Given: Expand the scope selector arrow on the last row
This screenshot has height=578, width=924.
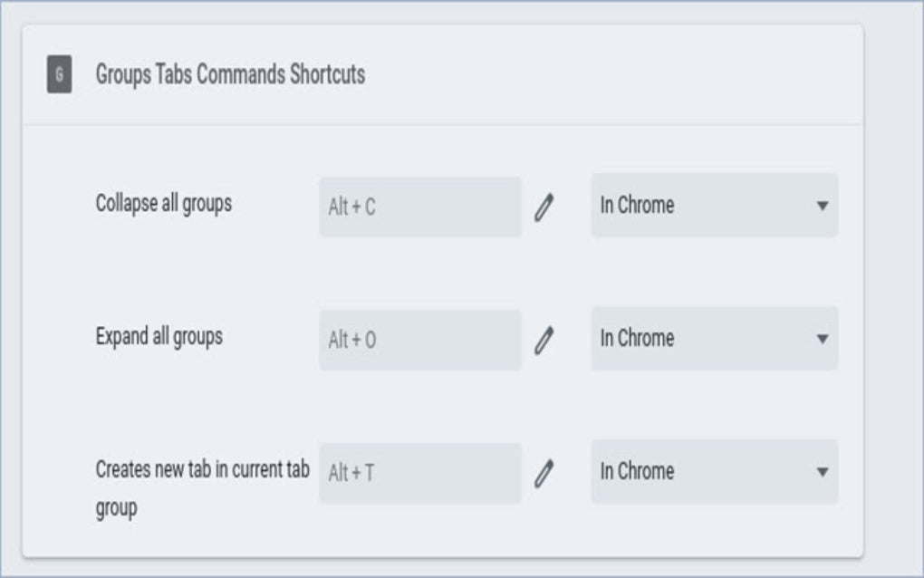Looking at the screenshot, I should (x=821, y=471).
